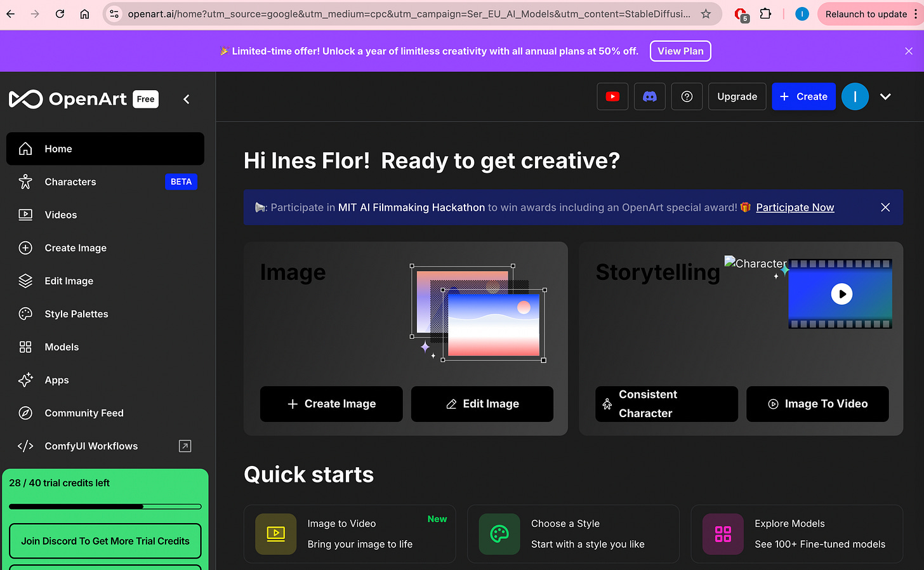Go back in browser history
The width and height of the screenshot is (924, 570).
pos(11,14)
